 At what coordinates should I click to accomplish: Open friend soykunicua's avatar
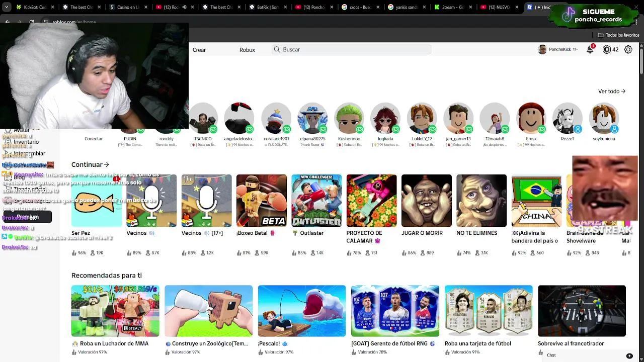(x=604, y=119)
